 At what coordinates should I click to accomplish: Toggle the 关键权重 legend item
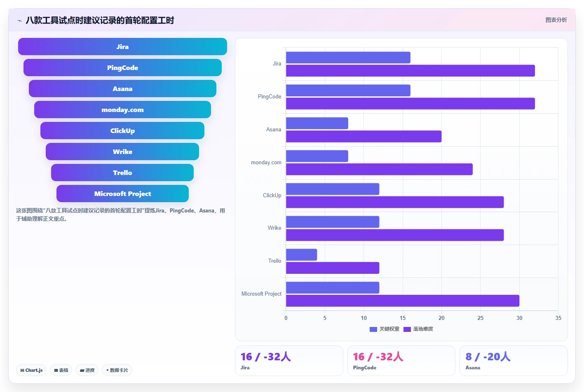pyautogui.click(x=385, y=329)
